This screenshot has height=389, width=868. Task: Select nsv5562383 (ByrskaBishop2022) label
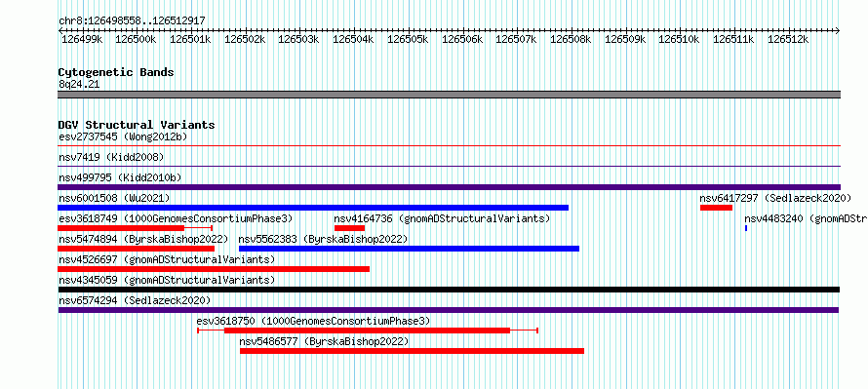tap(323, 239)
